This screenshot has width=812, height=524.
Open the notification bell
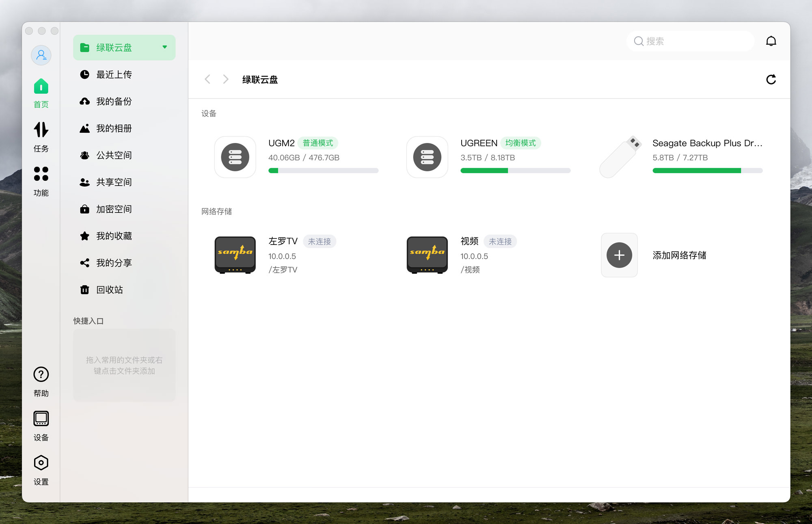click(771, 41)
